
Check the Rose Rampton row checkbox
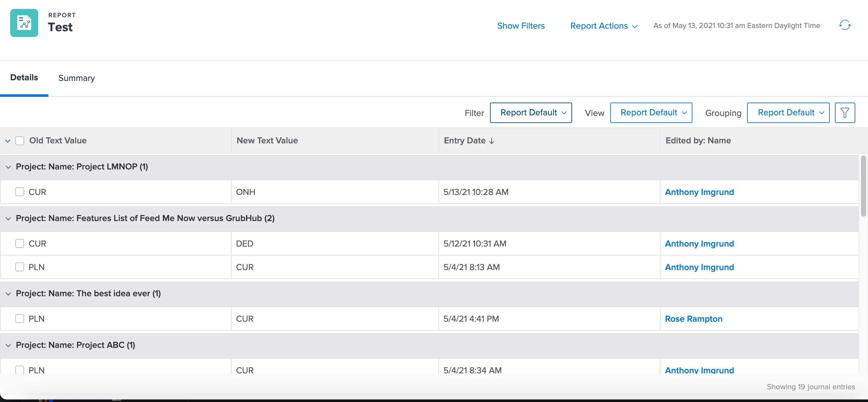tap(20, 319)
